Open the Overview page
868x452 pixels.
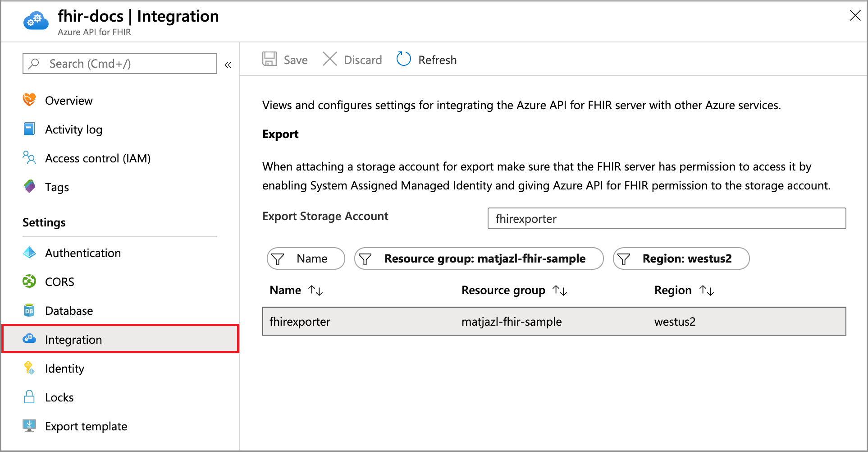69,101
